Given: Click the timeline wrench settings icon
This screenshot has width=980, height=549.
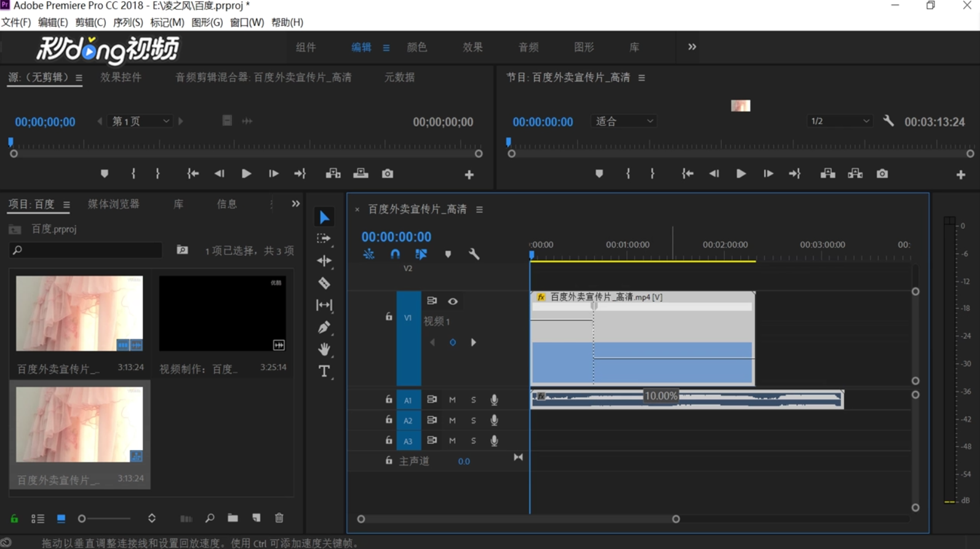Looking at the screenshot, I should (x=474, y=254).
